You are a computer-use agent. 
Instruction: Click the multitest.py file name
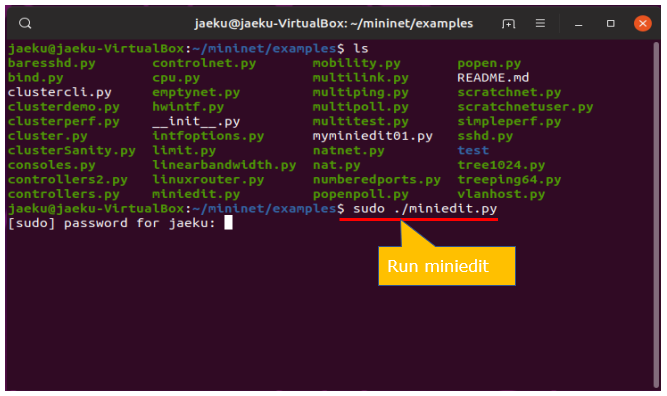tap(361, 121)
